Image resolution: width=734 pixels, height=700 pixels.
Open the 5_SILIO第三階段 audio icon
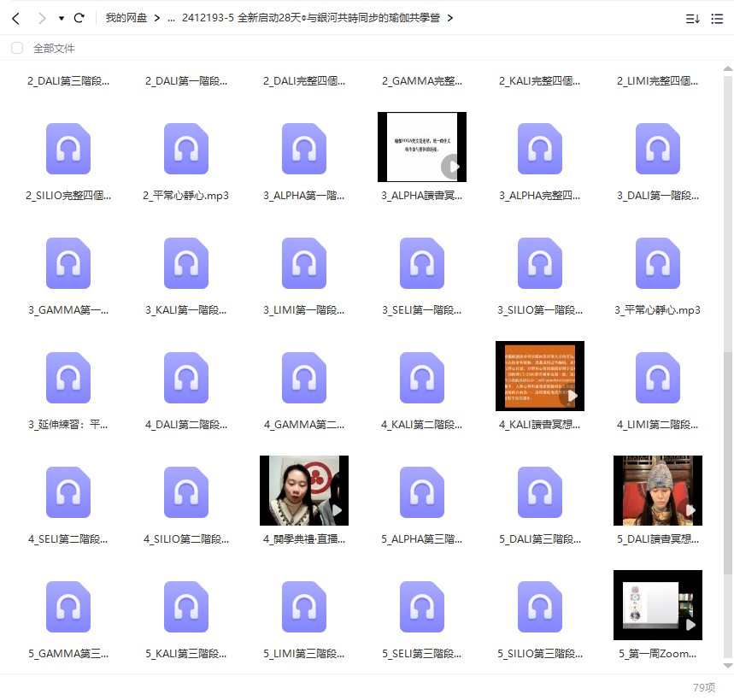pos(540,605)
